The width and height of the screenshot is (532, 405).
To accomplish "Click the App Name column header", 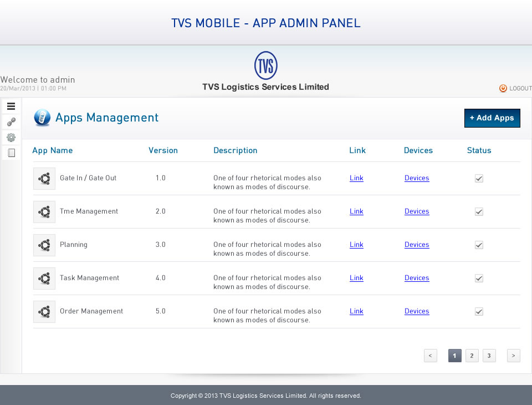I will tap(53, 150).
